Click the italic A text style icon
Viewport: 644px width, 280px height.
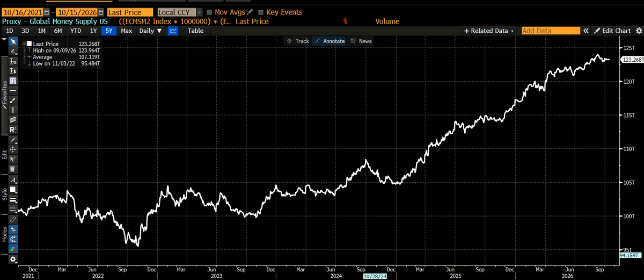pyautogui.click(x=13, y=180)
